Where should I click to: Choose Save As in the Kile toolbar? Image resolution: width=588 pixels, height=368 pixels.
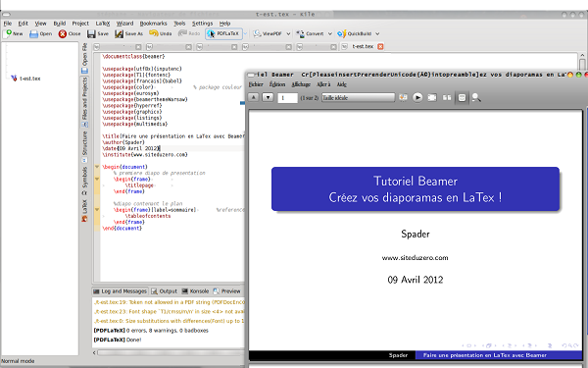point(129,33)
